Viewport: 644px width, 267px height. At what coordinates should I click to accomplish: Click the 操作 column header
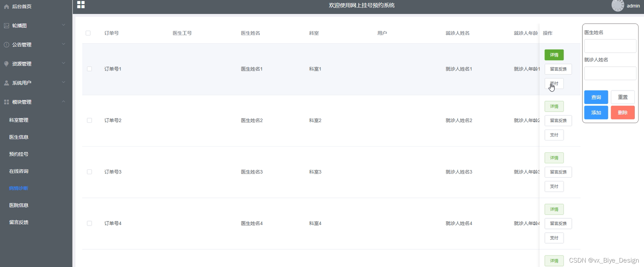coord(548,33)
